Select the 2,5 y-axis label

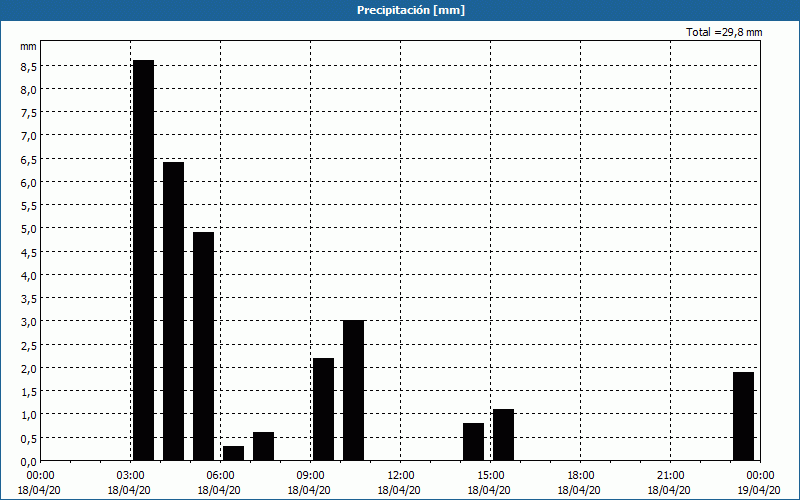(29, 345)
